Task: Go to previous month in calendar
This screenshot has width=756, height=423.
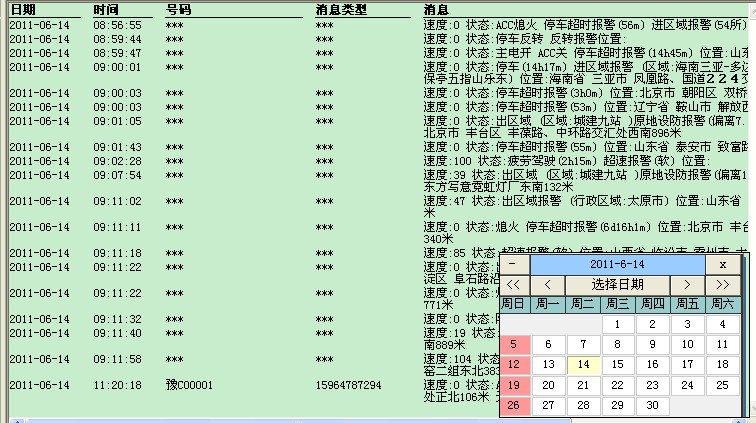Action: point(547,285)
